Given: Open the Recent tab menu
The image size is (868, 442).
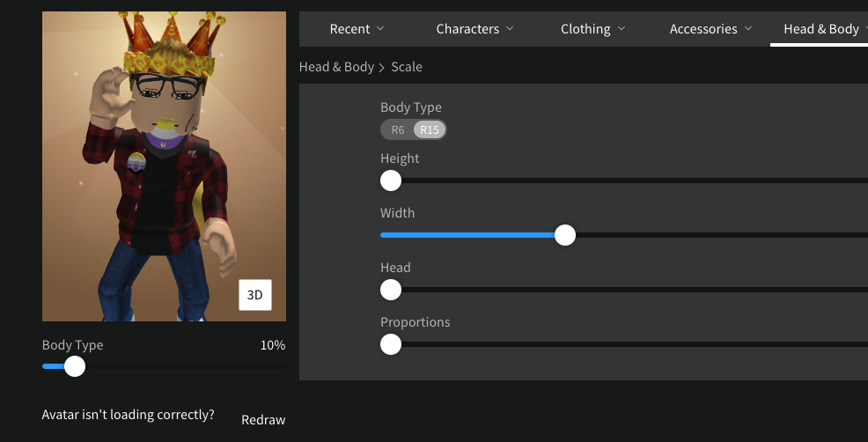Looking at the screenshot, I should tap(357, 29).
